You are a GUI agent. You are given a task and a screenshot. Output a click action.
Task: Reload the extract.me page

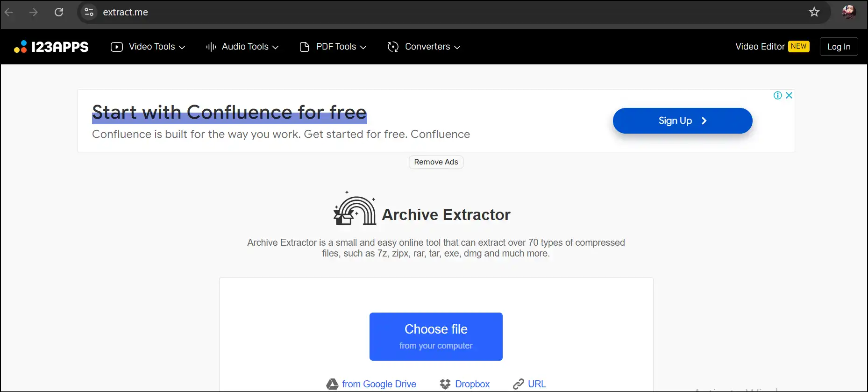coord(59,12)
